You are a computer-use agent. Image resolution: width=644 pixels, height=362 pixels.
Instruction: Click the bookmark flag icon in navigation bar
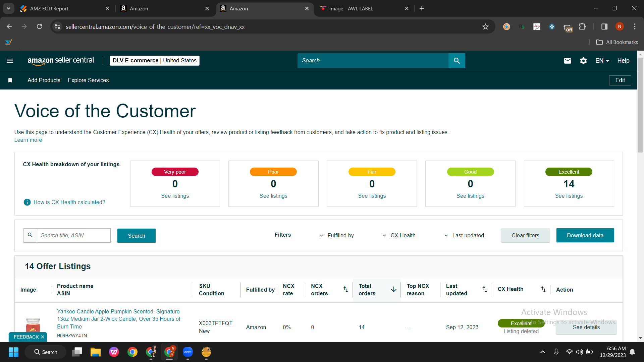(x=10, y=80)
